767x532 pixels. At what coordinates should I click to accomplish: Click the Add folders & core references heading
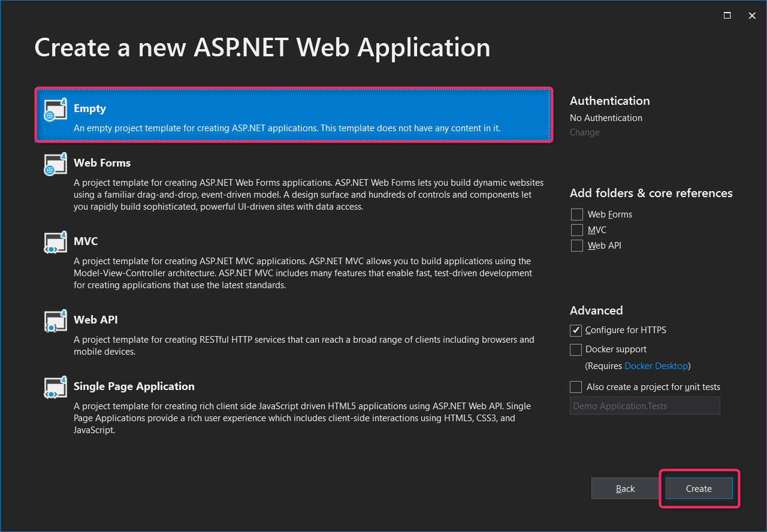point(651,193)
